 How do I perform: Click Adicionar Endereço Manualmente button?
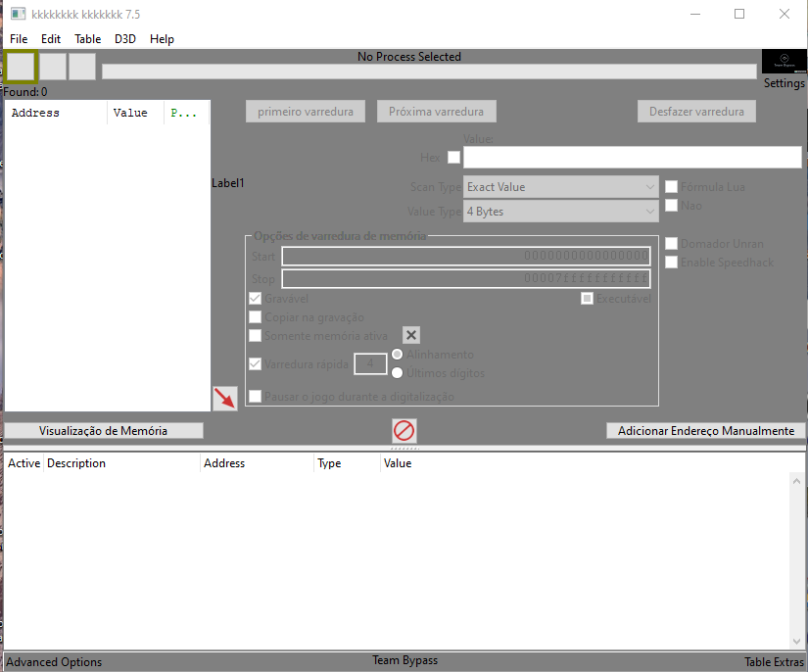705,431
